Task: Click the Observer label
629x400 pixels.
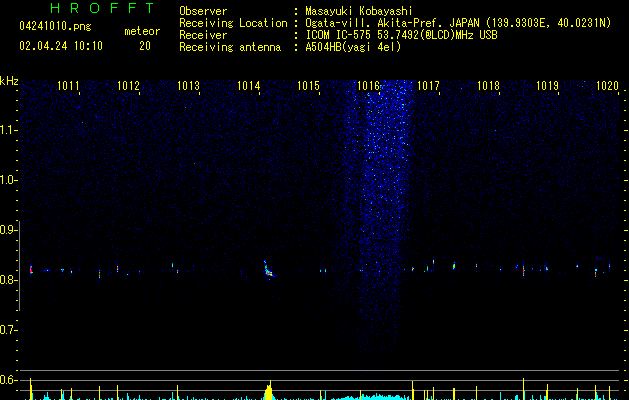Action: 203,11
